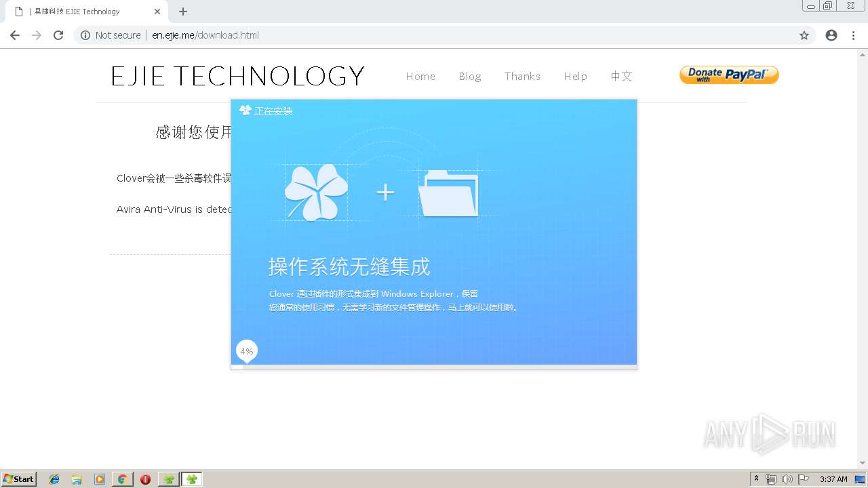Open the Thanks menu link
Viewport: 868px width, 488px height.
coord(522,76)
